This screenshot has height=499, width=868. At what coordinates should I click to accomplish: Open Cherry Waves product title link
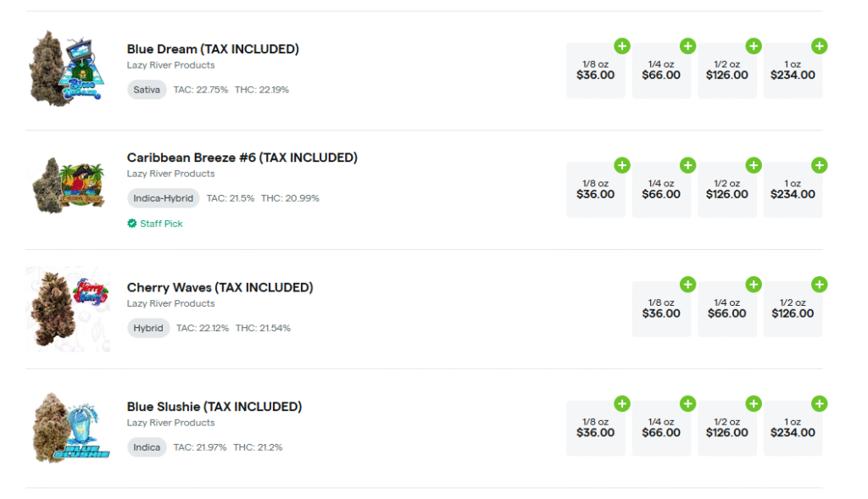(x=220, y=287)
